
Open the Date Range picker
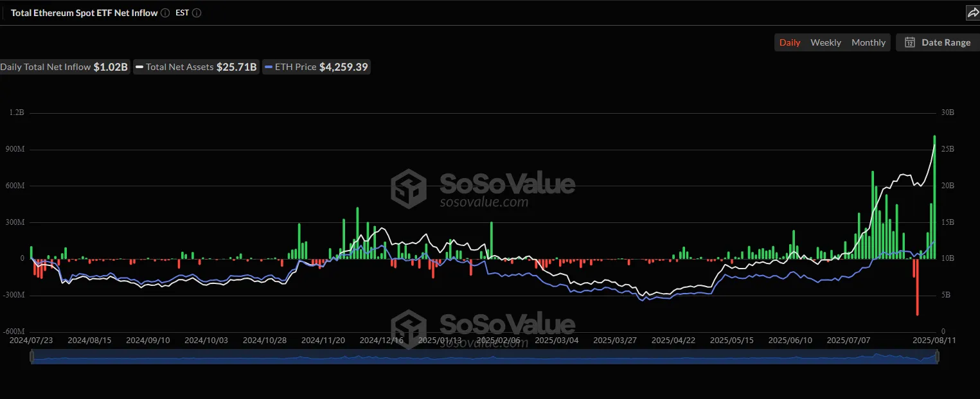[938, 42]
